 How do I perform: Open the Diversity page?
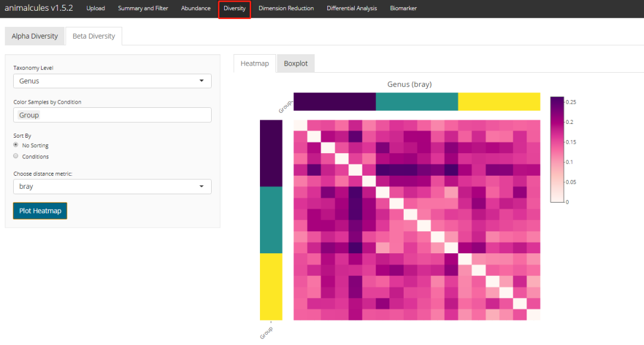234,8
